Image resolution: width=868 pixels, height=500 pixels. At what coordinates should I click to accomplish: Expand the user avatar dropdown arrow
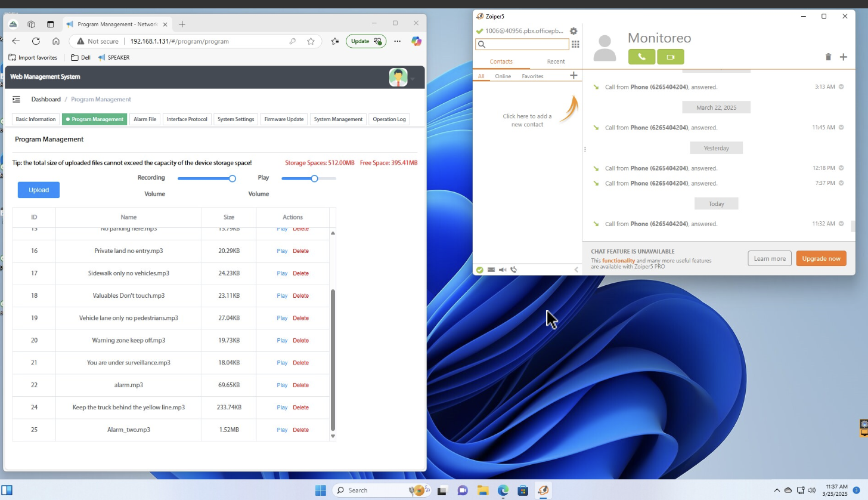tap(413, 79)
